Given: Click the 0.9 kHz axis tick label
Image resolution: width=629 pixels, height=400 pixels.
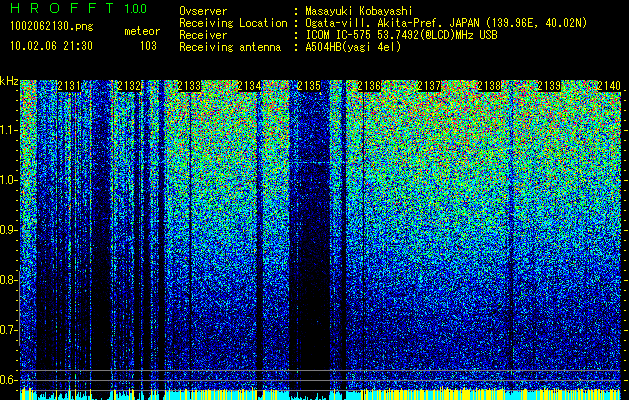Looking at the screenshot, I should (x=9, y=230).
